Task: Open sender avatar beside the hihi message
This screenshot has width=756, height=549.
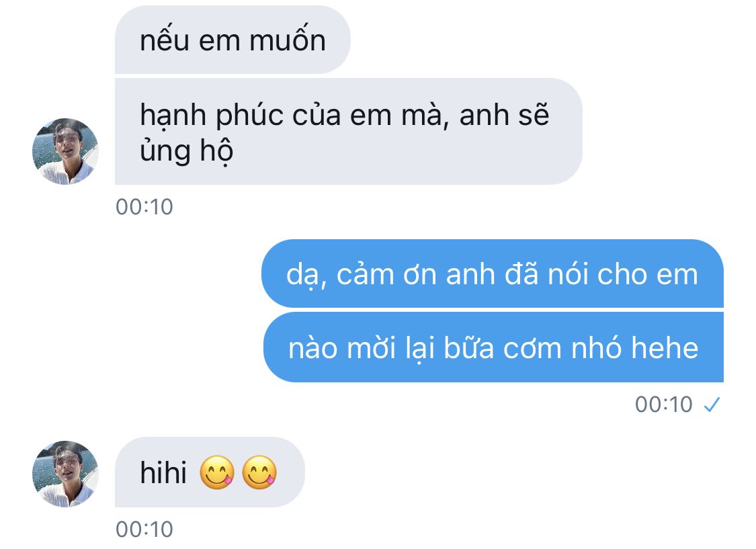Action: point(66,474)
